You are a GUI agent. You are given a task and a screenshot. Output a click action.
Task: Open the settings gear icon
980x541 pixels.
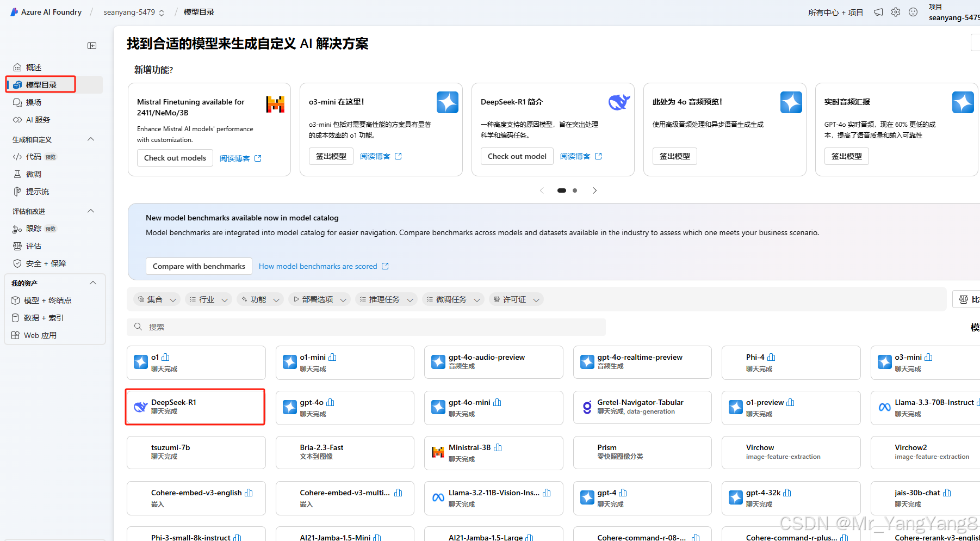click(x=896, y=12)
